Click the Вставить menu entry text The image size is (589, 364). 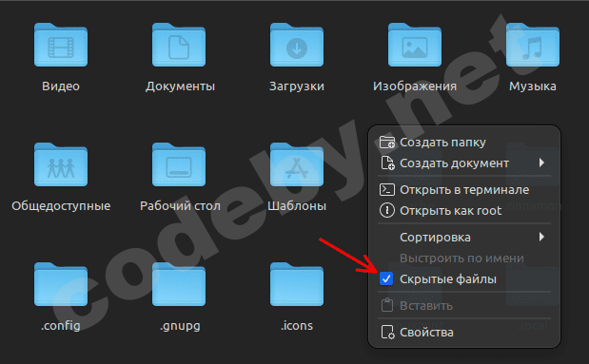click(426, 306)
